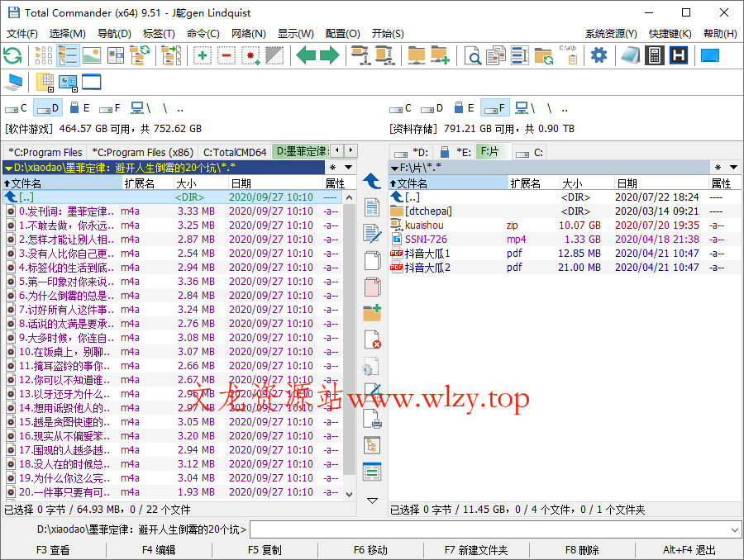The width and height of the screenshot is (744, 560).
Task: Switch left panel to drive E
Action: [79, 108]
